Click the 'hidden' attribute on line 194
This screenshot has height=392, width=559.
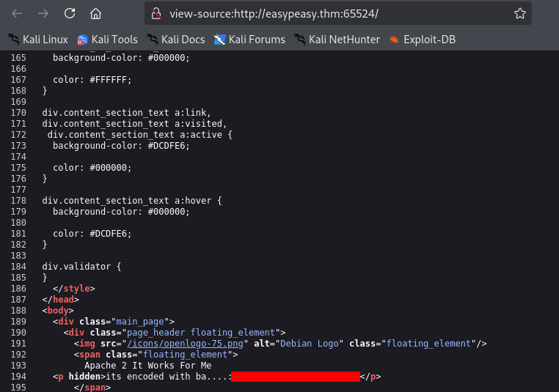[84, 377]
